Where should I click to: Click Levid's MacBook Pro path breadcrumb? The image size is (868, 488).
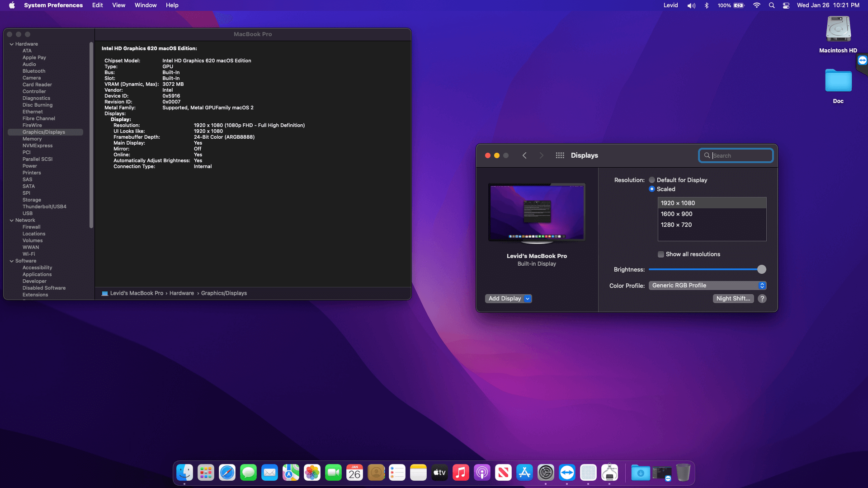tap(137, 293)
